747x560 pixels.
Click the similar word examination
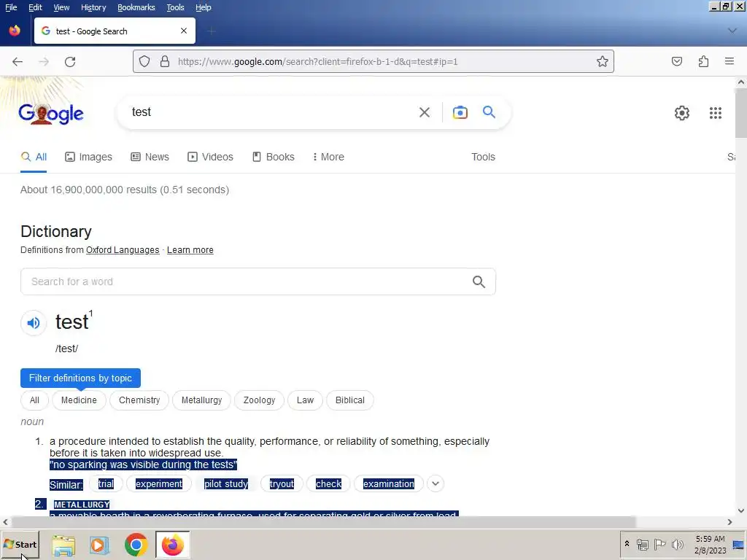[x=389, y=484]
